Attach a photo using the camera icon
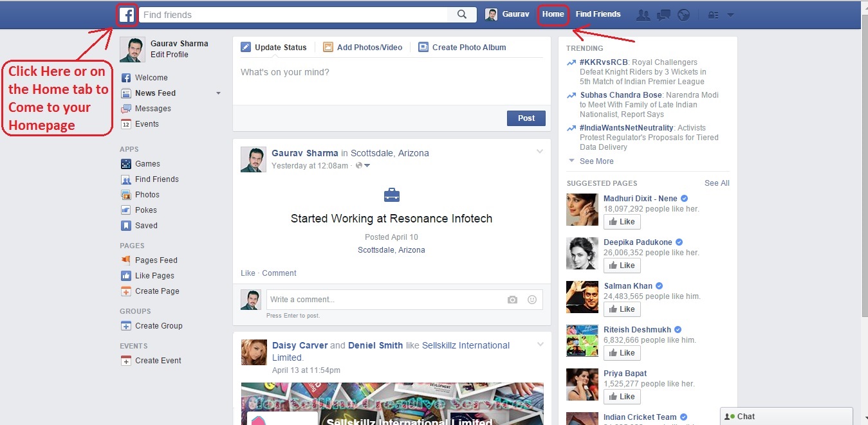868x425 pixels. tap(512, 300)
